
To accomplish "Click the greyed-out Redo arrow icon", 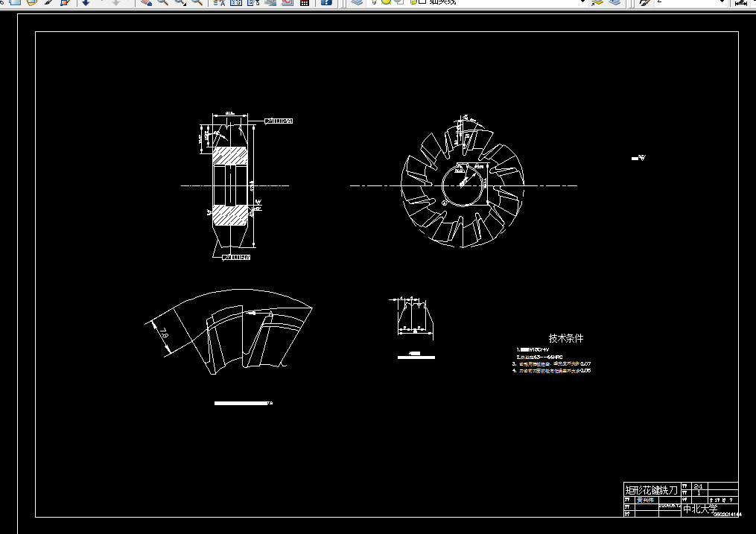I will tap(116, 2).
